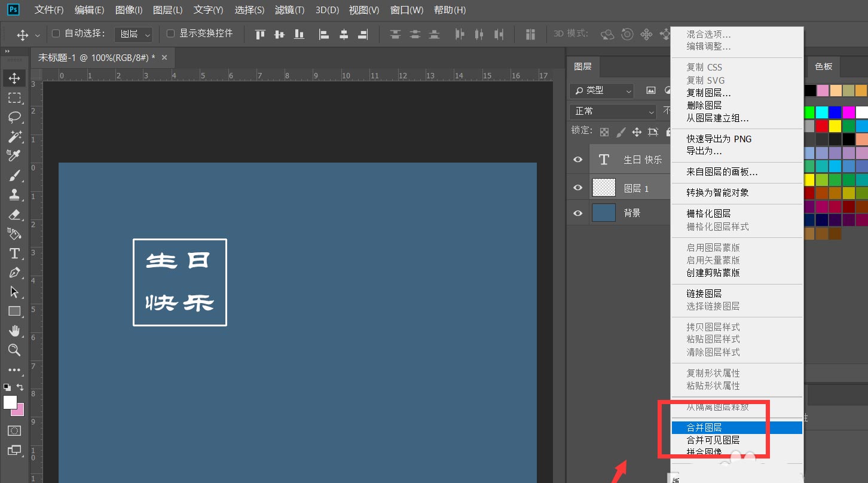This screenshot has width=868, height=483.
Task: Select the Paint Bucket tool
Action: point(14,234)
